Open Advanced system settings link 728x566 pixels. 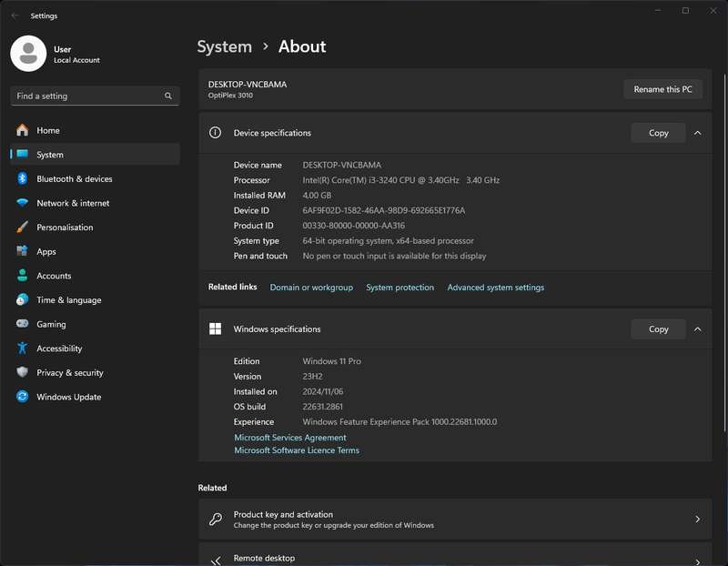click(495, 288)
